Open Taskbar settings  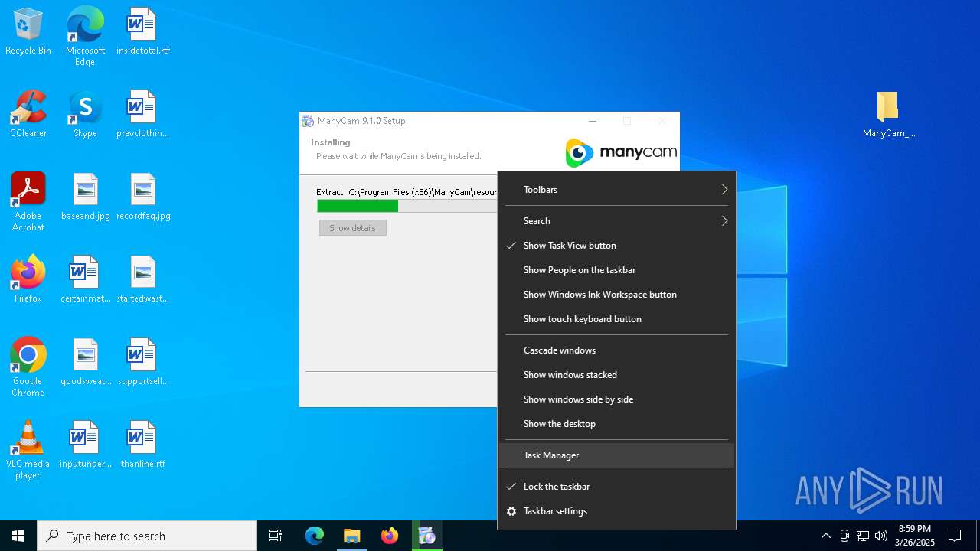[x=616, y=511]
